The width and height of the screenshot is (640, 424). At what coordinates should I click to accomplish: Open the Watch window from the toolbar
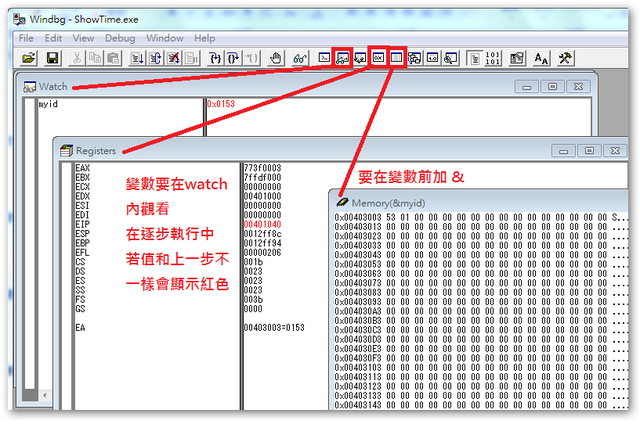[342, 59]
